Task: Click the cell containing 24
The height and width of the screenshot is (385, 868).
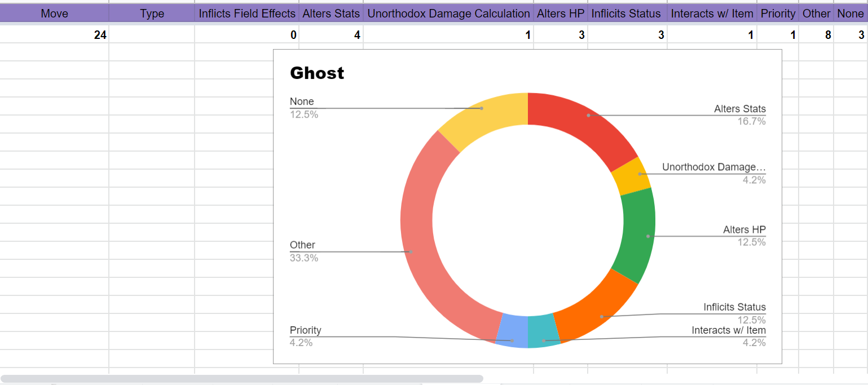Action: [54, 35]
